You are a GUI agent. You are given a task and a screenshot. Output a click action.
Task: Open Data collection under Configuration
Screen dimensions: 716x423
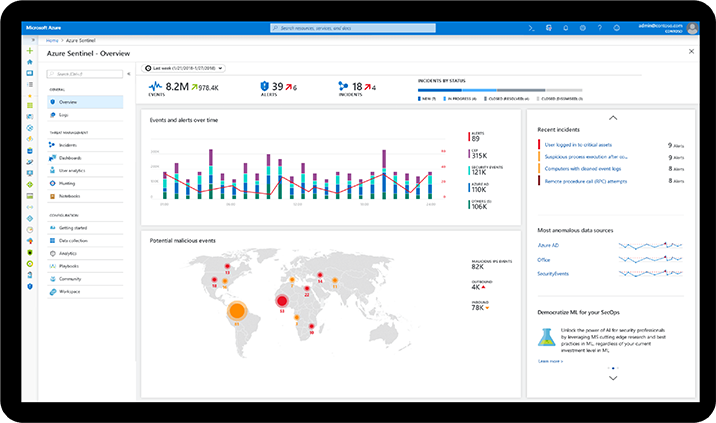[85, 240]
